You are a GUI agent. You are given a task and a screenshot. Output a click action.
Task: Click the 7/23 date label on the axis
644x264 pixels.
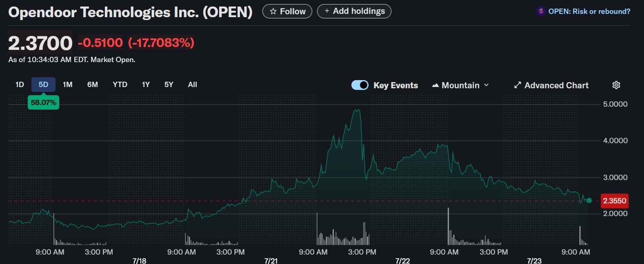(534, 261)
